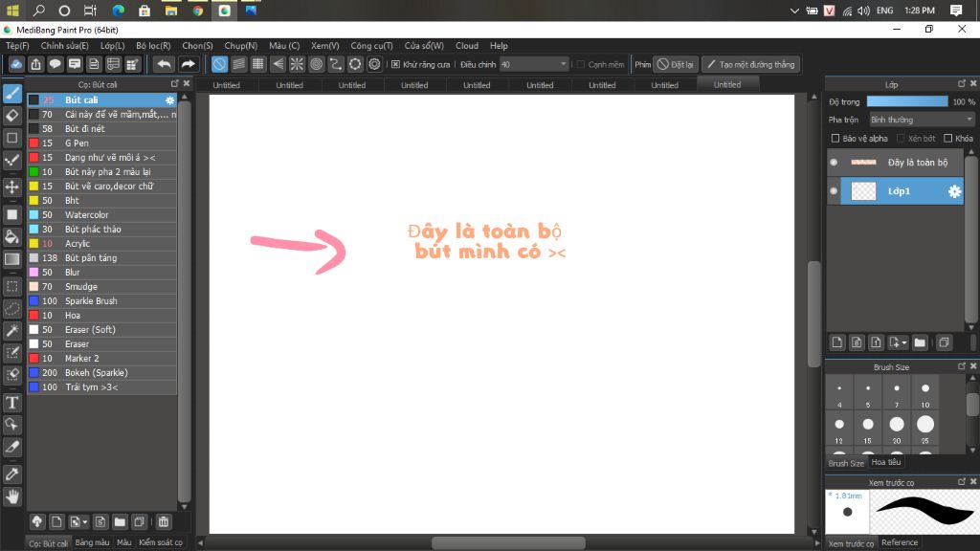Image resolution: width=980 pixels, height=551 pixels.
Task: Select the Eyedropper tool
Action: [x=11, y=474]
